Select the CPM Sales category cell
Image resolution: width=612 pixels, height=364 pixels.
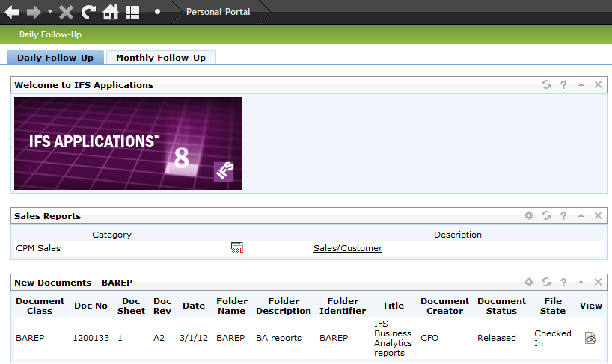[38, 248]
